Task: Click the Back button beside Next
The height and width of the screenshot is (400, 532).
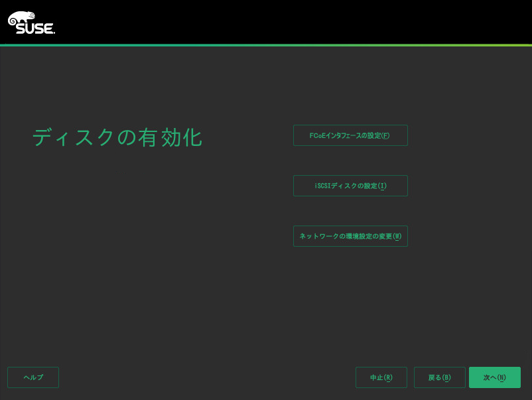Action: coord(439,377)
